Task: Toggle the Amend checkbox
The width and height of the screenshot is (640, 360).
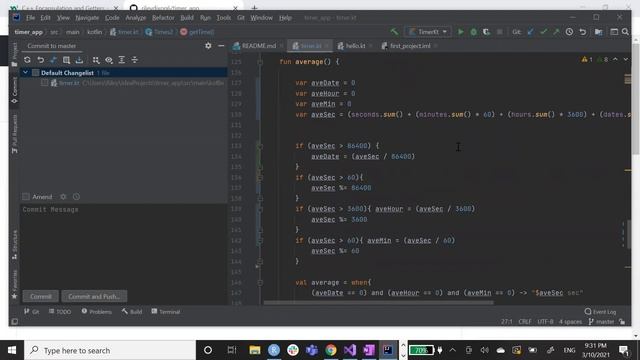Action: (x=26, y=197)
